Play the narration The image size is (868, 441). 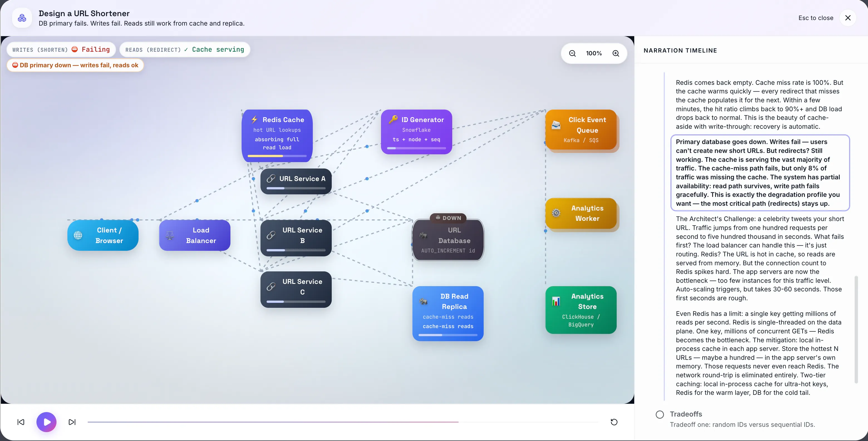46,422
